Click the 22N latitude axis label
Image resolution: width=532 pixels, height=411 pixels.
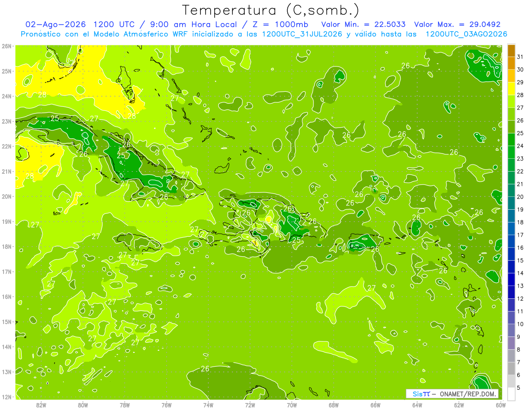(x=7, y=146)
